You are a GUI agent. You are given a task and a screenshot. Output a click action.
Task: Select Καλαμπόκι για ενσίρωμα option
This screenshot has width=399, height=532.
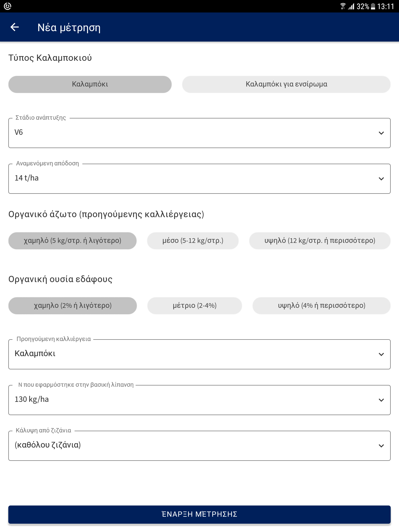point(286,84)
